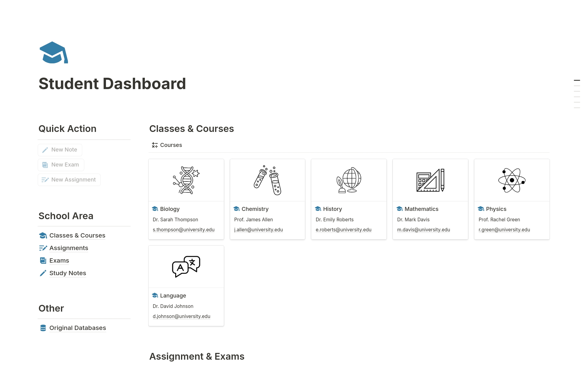
Task: Open the Courses filter settings icon
Action: 154,145
